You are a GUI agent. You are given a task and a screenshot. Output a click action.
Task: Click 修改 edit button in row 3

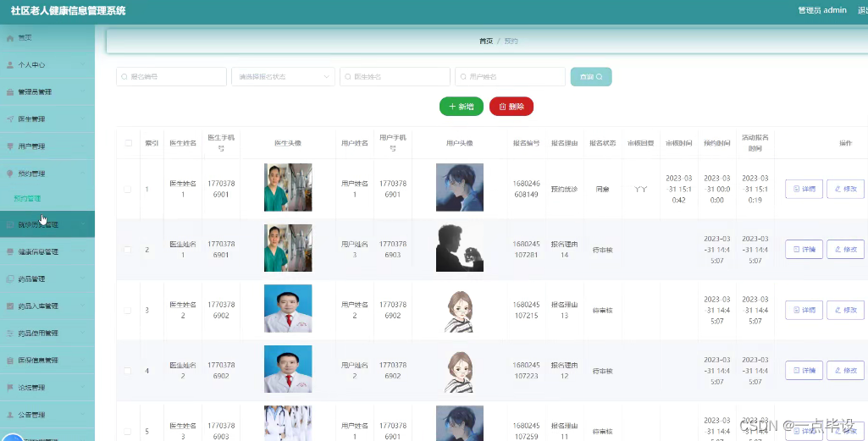point(845,311)
